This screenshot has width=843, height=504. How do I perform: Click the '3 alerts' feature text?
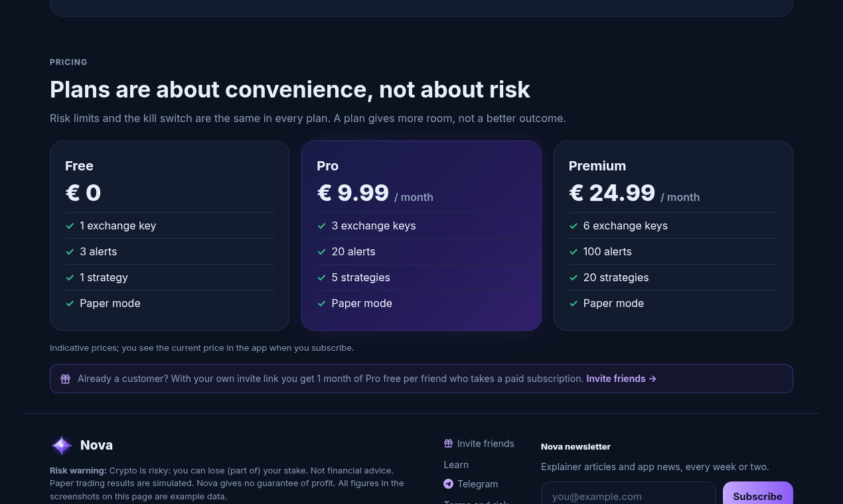tap(98, 251)
